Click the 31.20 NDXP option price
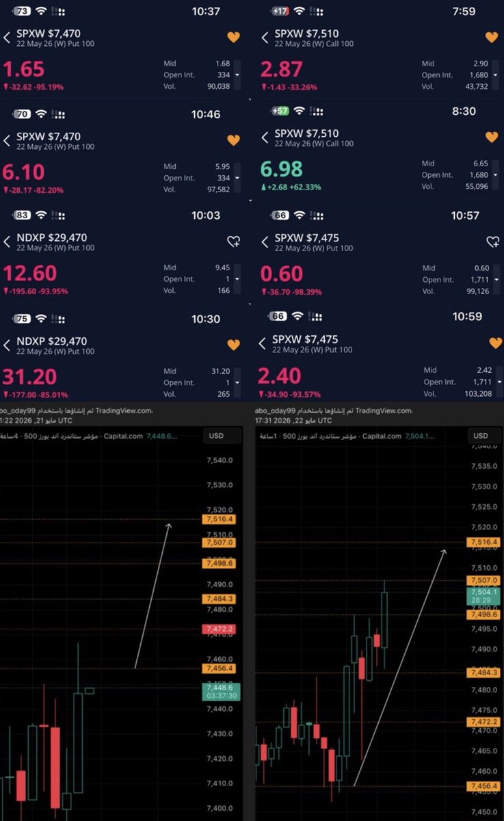Screen dimensions: 504x821 tap(30, 376)
